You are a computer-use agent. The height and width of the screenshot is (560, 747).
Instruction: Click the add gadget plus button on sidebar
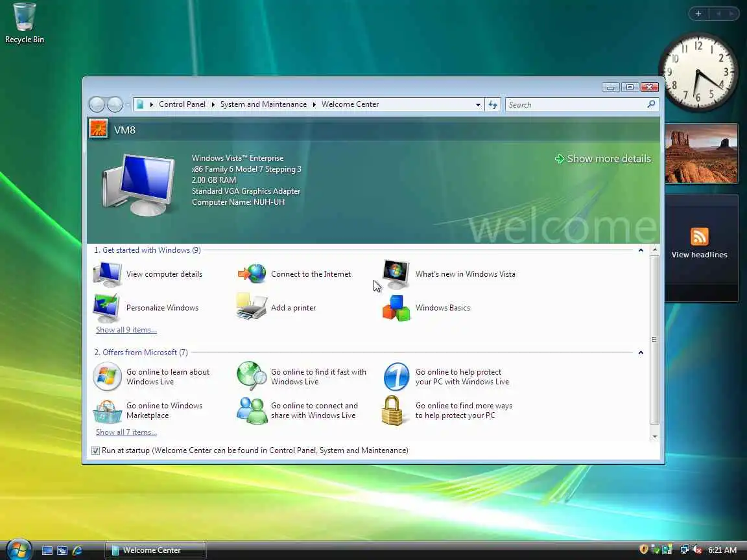(x=698, y=14)
